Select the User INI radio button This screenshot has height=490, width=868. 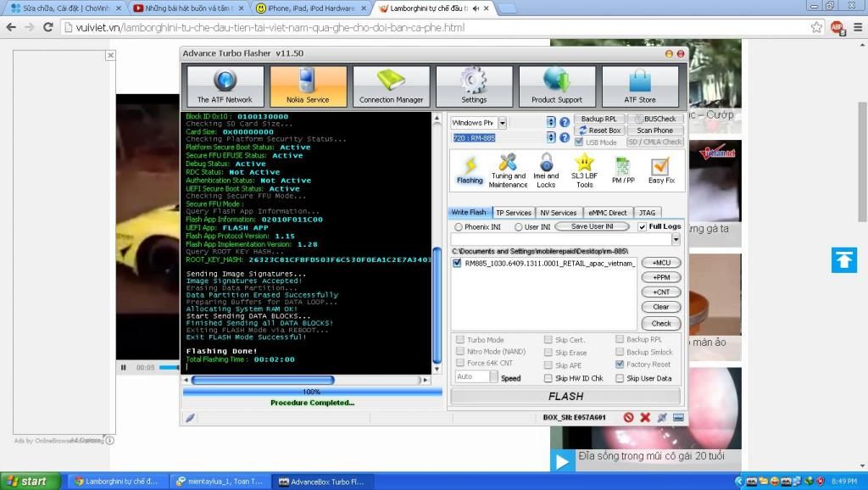point(519,227)
